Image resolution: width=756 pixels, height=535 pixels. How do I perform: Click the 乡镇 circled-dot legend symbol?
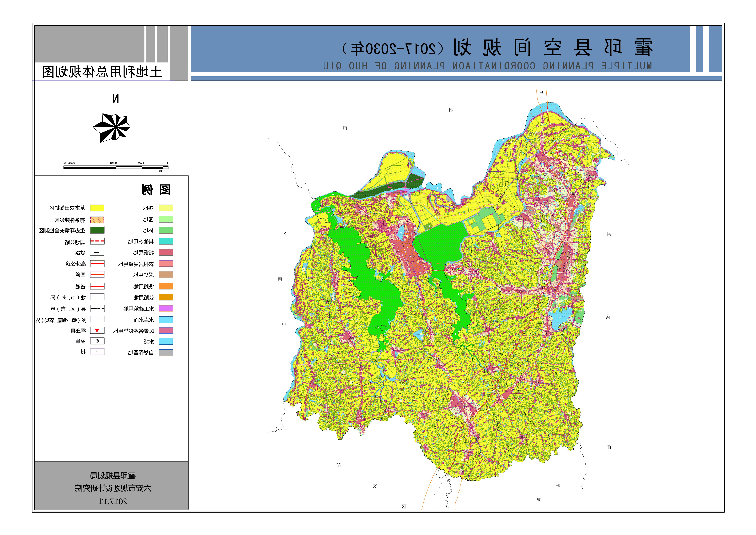pos(97,341)
